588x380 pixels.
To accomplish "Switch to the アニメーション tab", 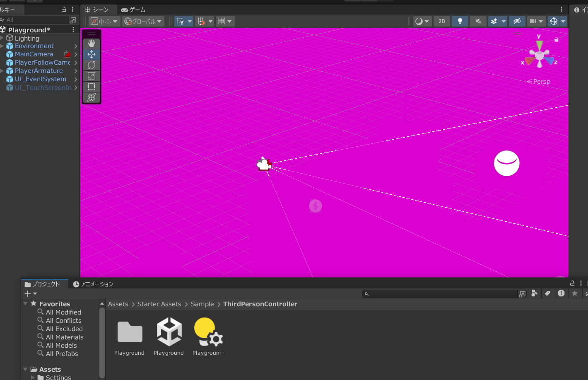I will click(93, 284).
